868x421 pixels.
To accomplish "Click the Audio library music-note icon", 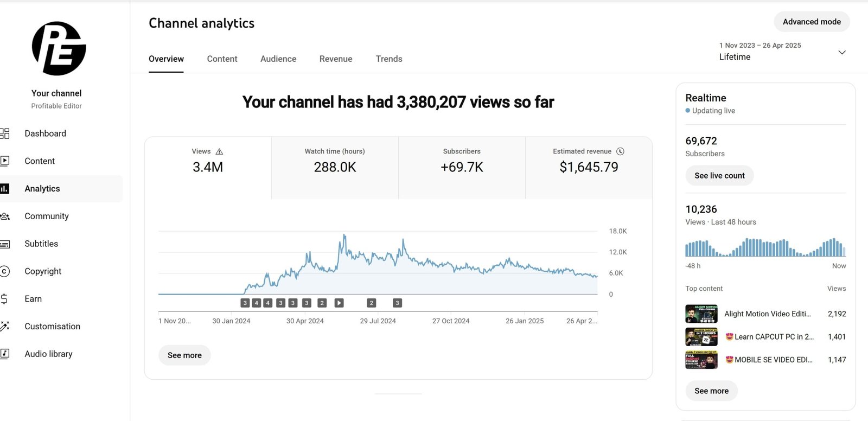I will (5, 354).
